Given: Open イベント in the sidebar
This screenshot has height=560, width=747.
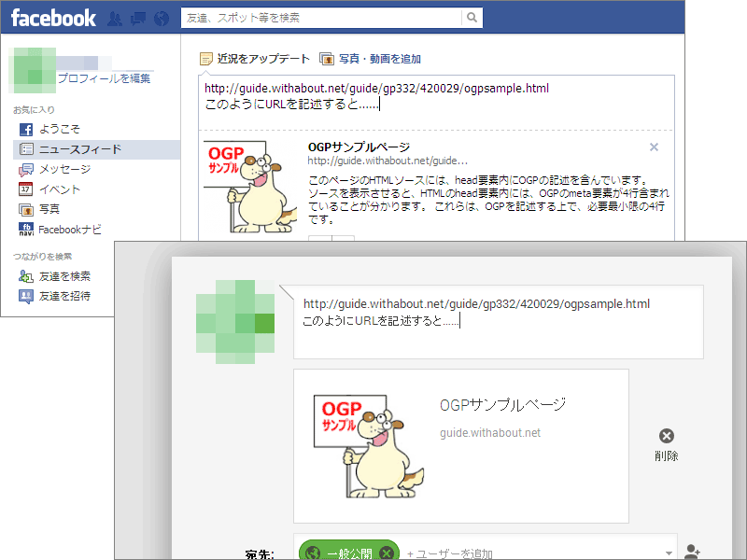Looking at the screenshot, I should coord(60,189).
